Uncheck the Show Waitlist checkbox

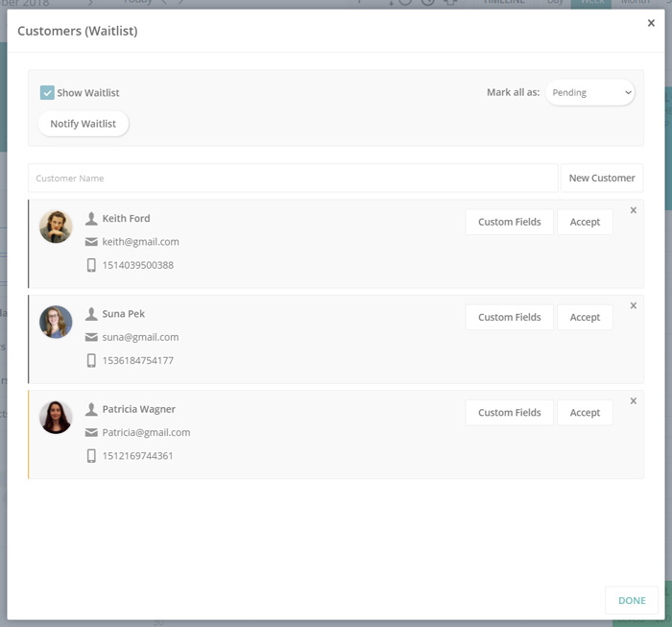47,92
